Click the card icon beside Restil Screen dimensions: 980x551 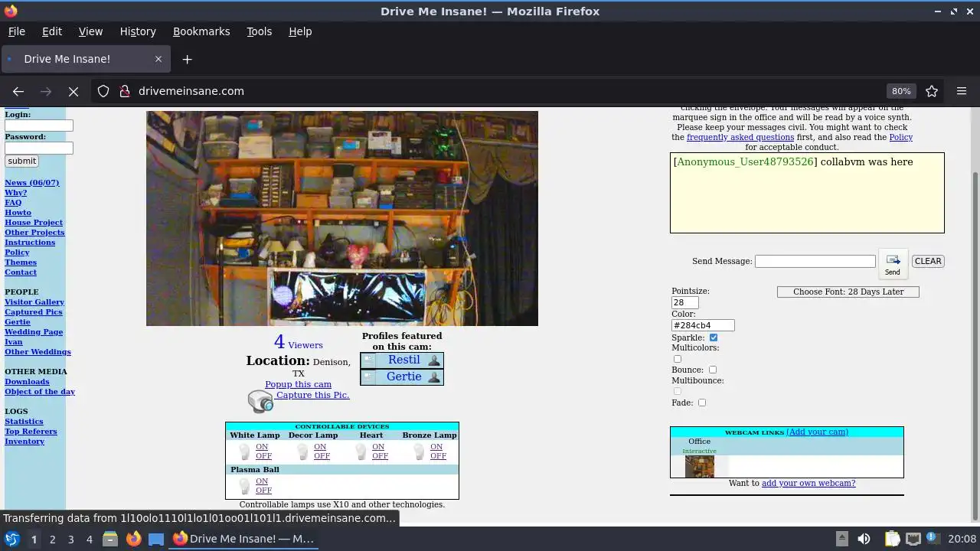368,360
